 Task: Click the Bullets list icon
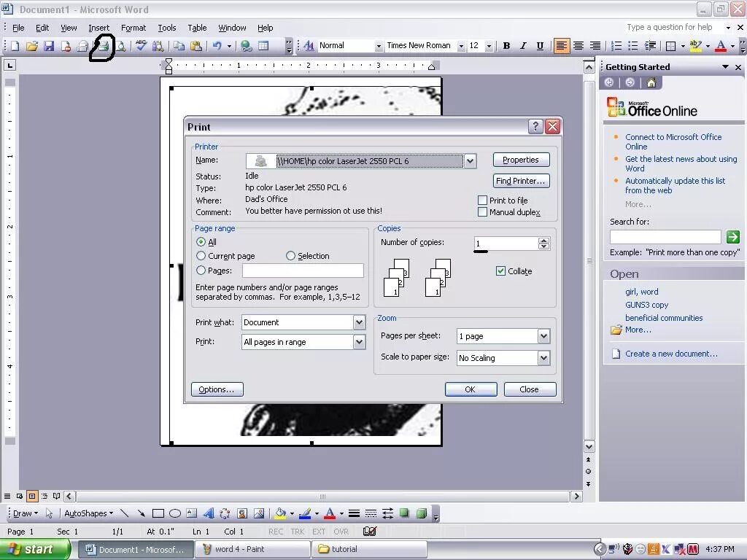pyautogui.click(x=633, y=46)
